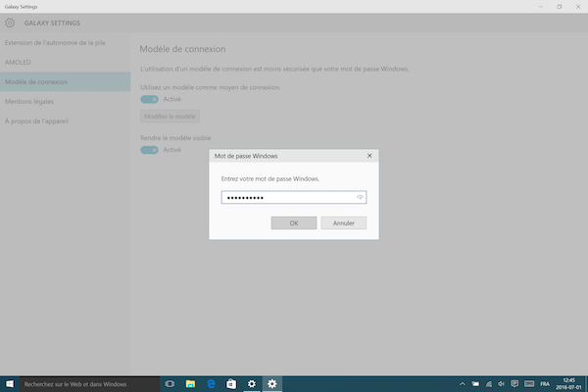The width and height of the screenshot is (588, 392).
Task: Open volume tray icon
Action: tap(502, 384)
